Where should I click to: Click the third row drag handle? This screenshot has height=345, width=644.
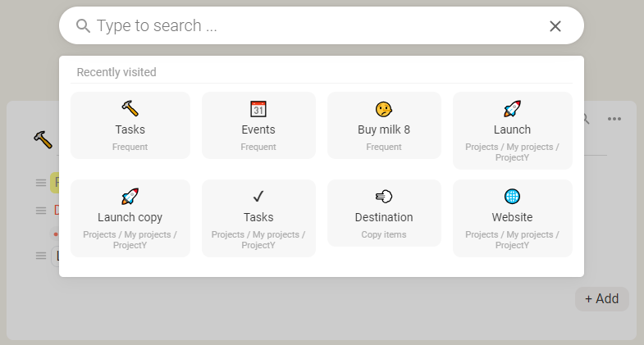tap(41, 256)
